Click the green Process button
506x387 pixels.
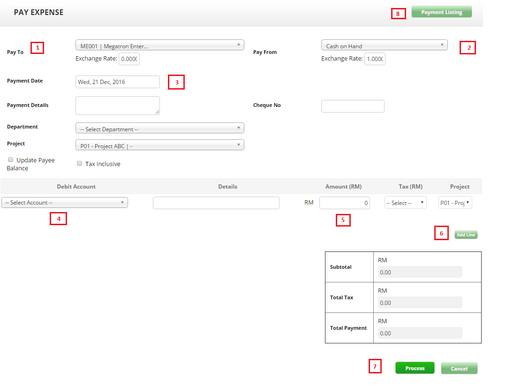click(x=415, y=368)
